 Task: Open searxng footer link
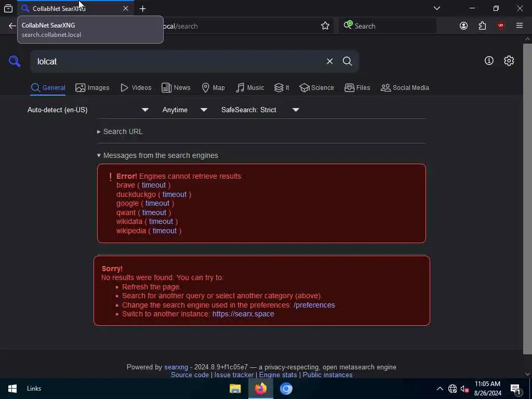[176, 367]
